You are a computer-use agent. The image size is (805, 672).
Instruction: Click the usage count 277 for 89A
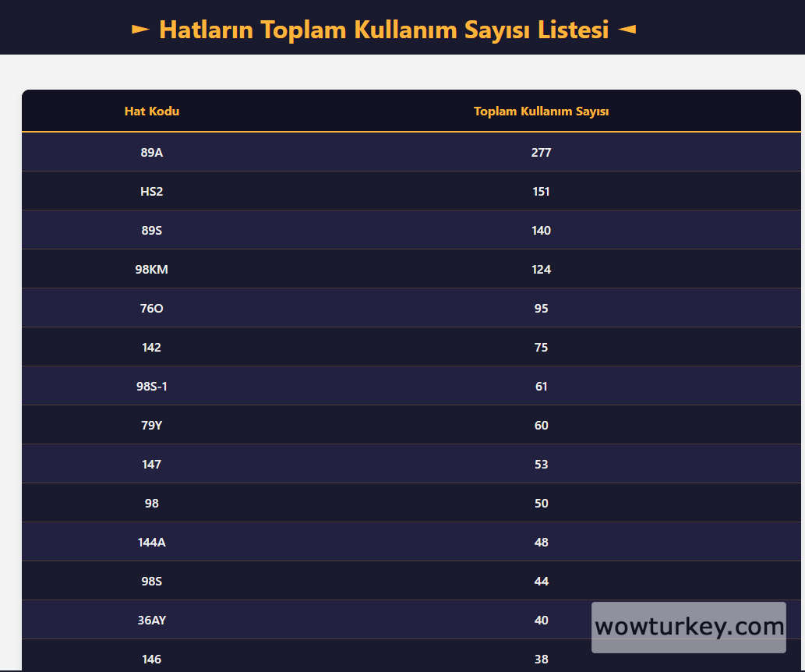coord(542,152)
